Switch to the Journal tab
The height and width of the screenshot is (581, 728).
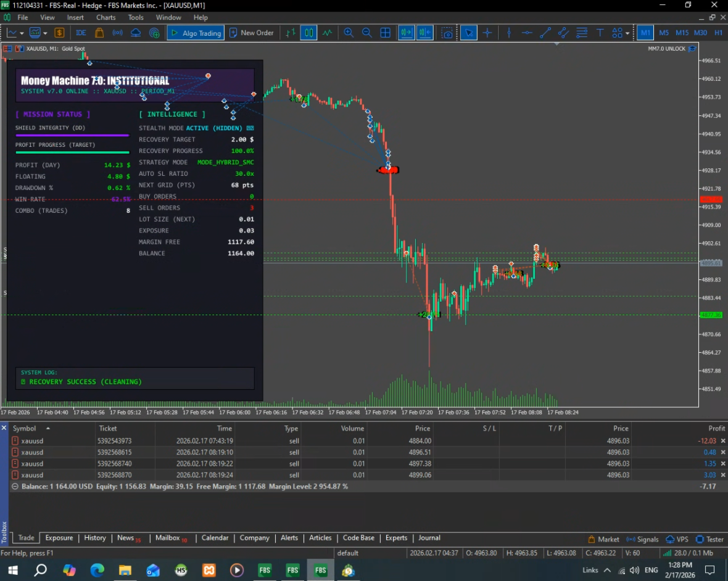(x=429, y=538)
